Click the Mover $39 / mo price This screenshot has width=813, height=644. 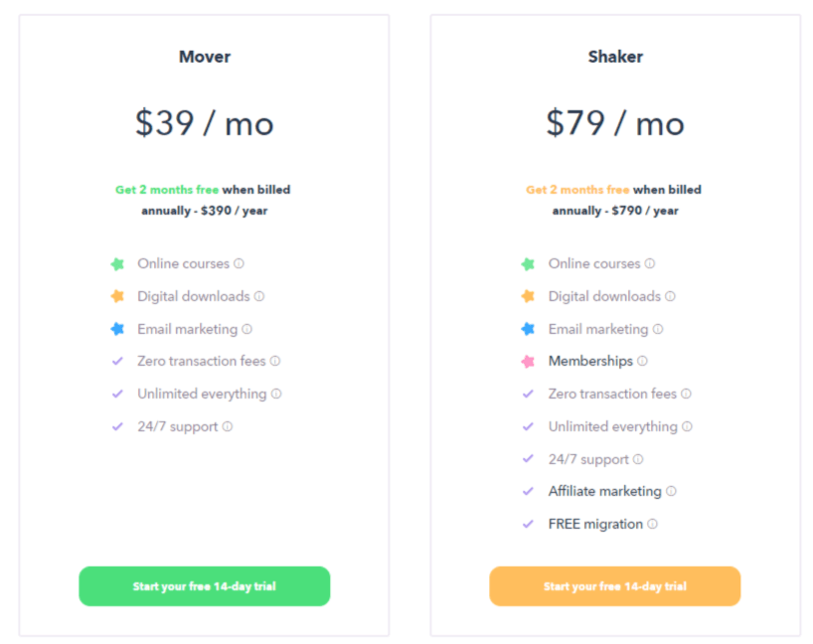coord(205,123)
